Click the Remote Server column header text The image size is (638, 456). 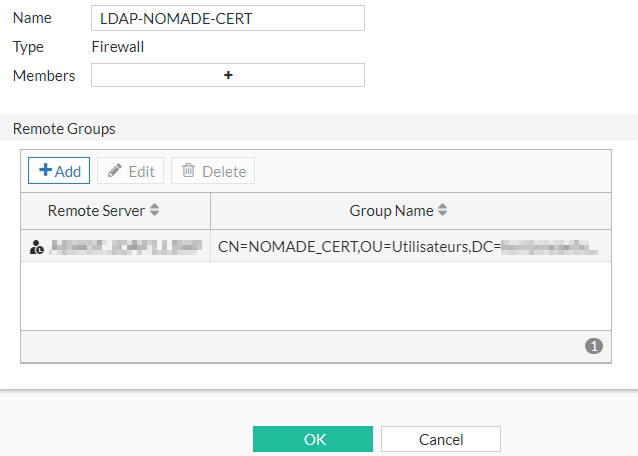96,211
